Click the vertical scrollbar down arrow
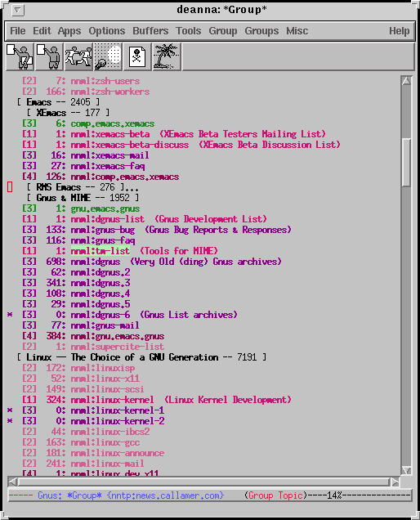This screenshot has width=420, height=520. click(406, 470)
